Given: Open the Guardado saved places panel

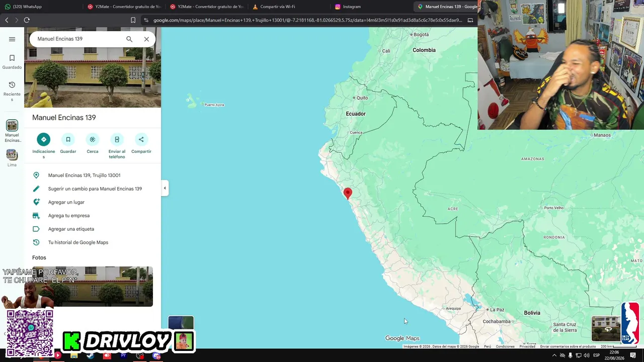Looking at the screenshot, I should click(x=12, y=62).
